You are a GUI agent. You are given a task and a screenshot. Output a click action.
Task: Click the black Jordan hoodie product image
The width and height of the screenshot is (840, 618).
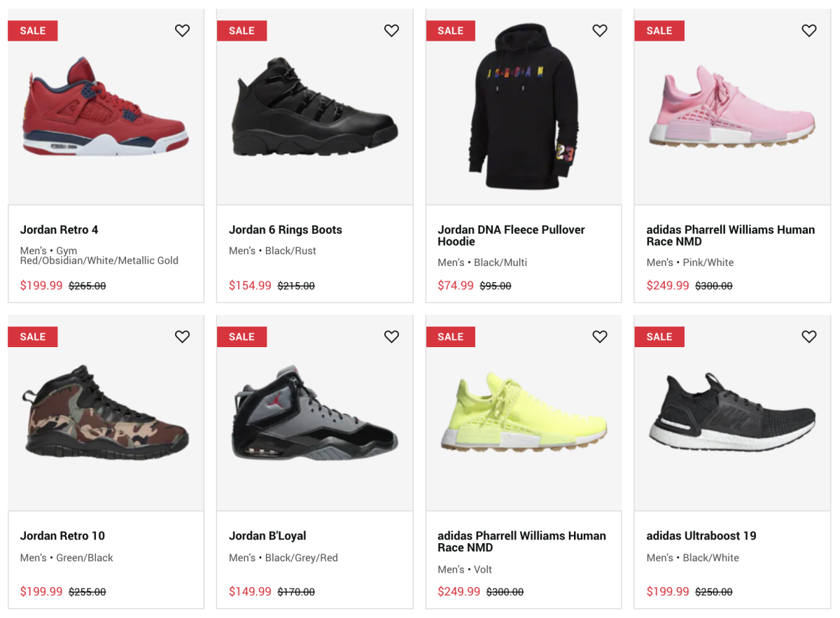point(524,108)
